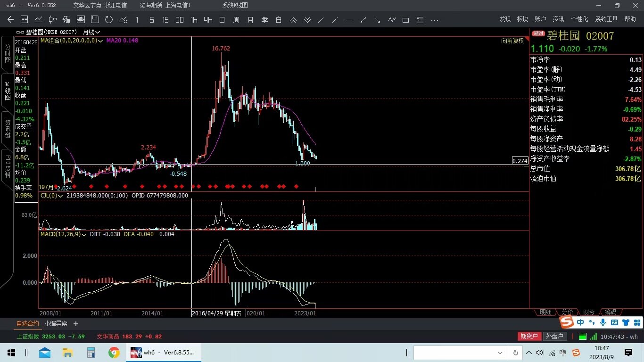Open the 资讯 menu
Image resolution: width=644 pixels, height=362 pixels.
click(558, 19)
